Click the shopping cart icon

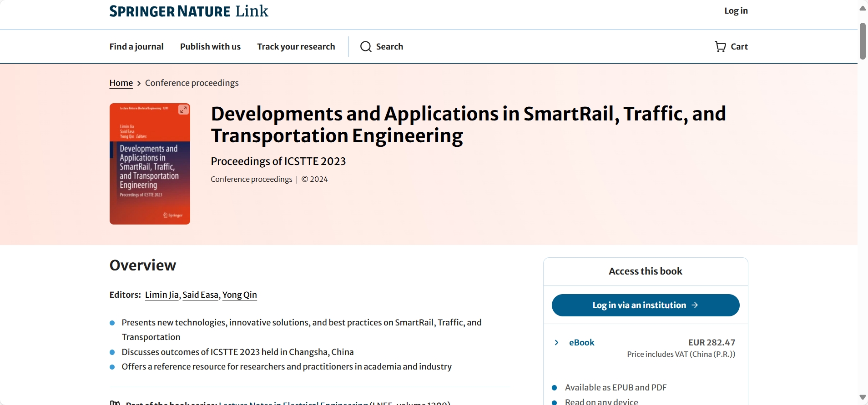coord(720,46)
